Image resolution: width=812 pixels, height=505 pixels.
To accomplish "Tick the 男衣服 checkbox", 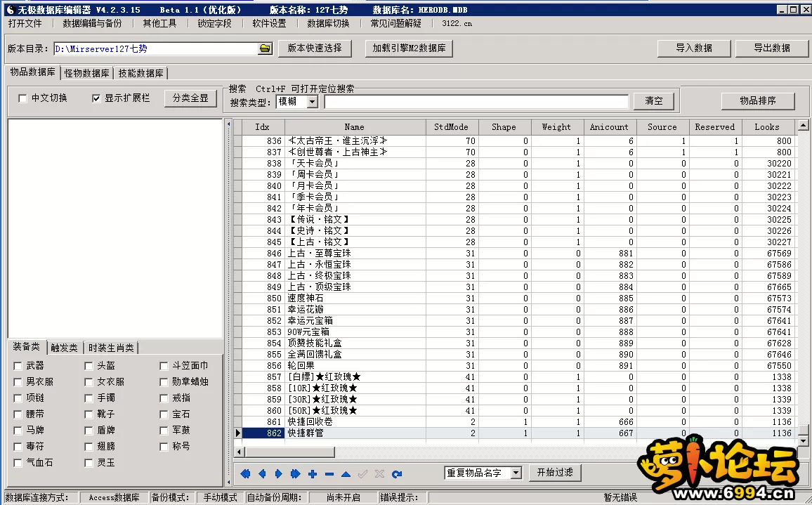I will point(18,382).
